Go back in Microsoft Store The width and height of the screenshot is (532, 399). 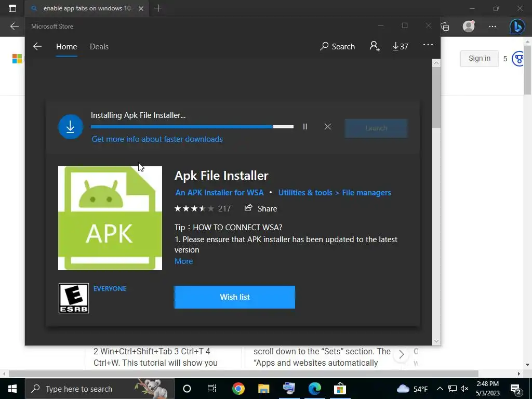coord(37,46)
